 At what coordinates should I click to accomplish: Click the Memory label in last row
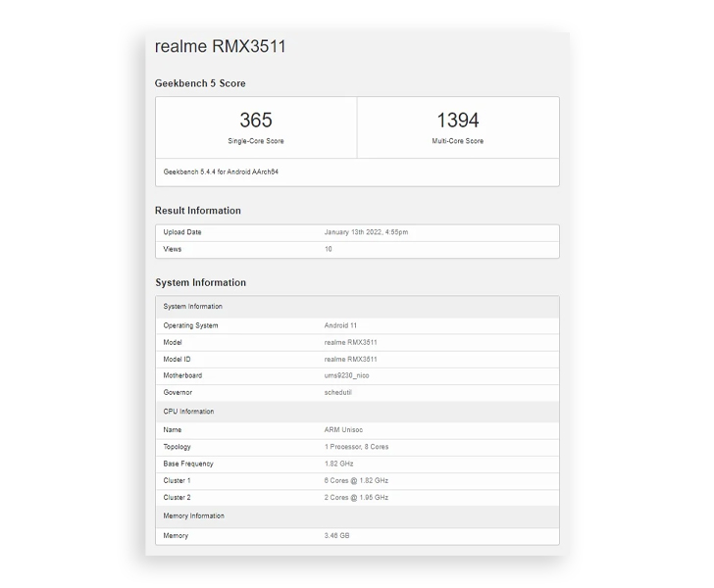point(176,536)
